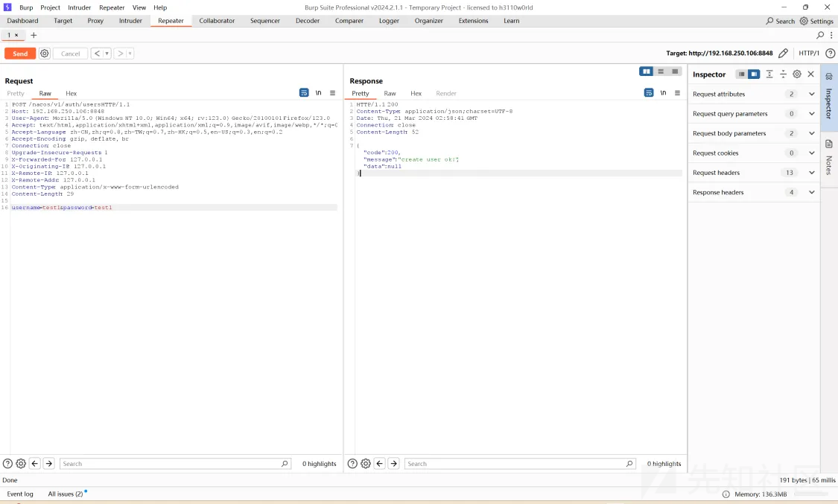The image size is (838, 504).
Task: Search Repeater tabs with magnifier icon
Action: pos(820,35)
